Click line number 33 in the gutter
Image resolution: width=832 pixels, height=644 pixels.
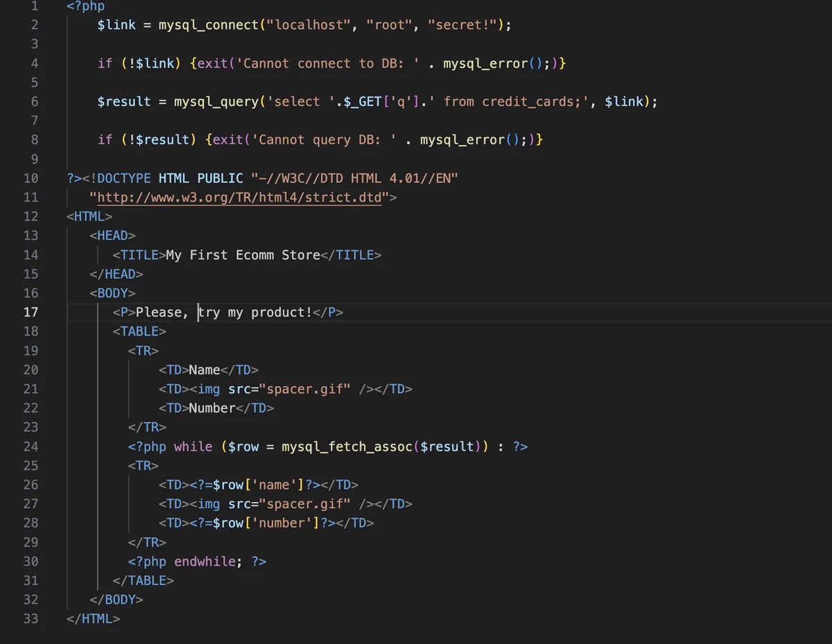pos(31,619)
